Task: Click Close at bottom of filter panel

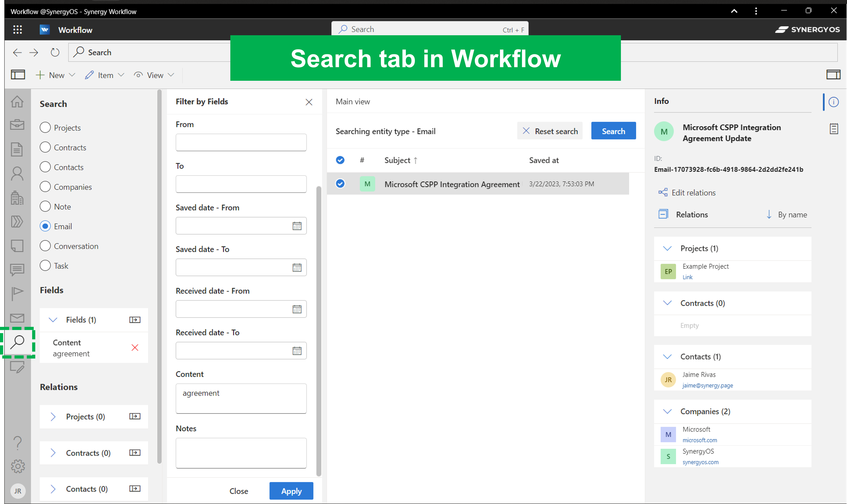Action: [x=239, y=491]
